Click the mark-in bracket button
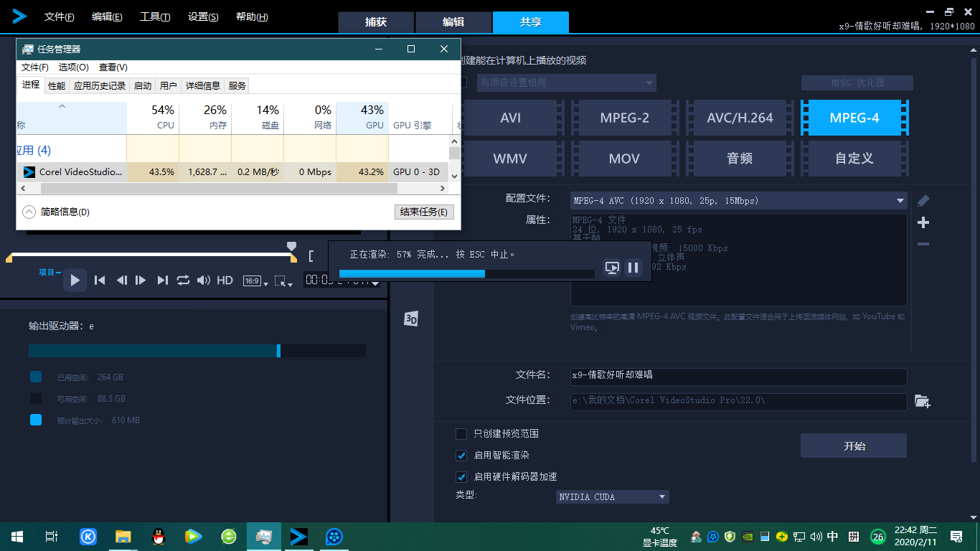980x551 pixels. pos(311,256)
